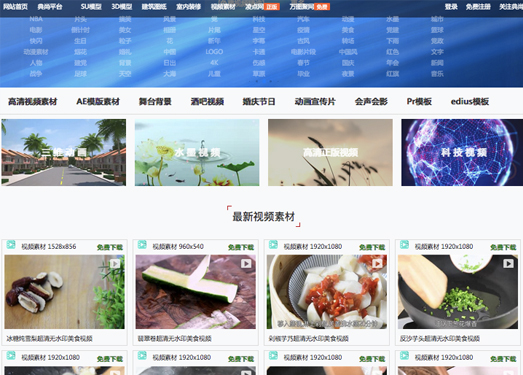Open 室内装修 in the top navigation
523x375 pixels.
click(188, 7)
